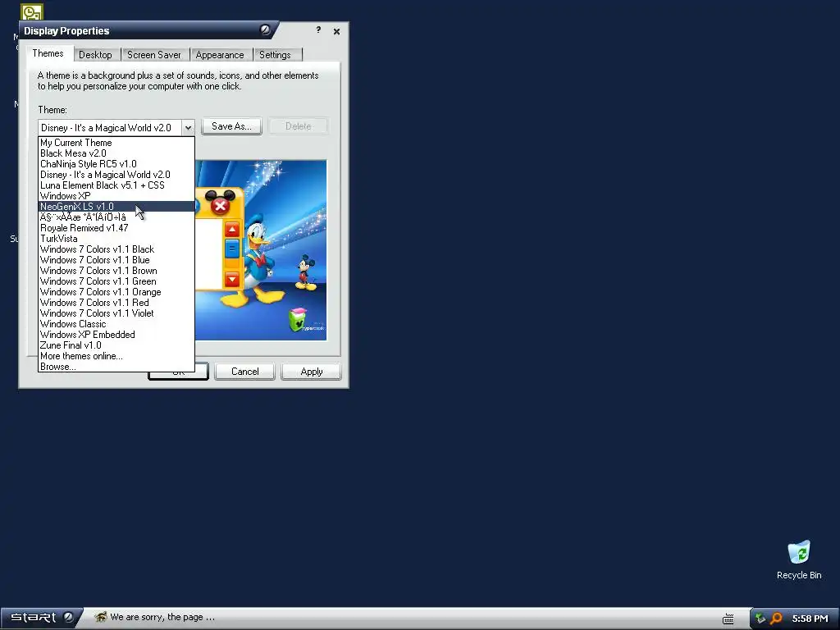840x630 pixels.
Task: Click Browse... entry in theme list
Action: 116,367
